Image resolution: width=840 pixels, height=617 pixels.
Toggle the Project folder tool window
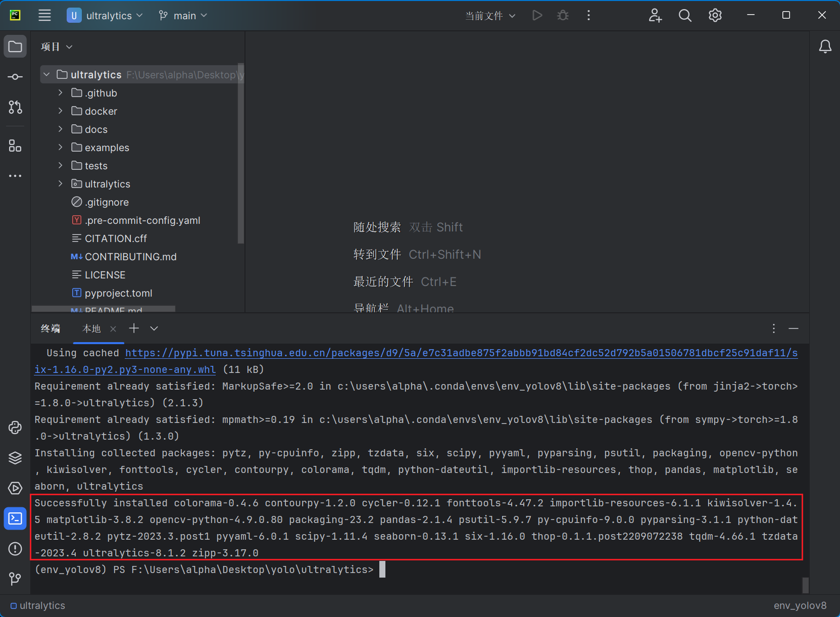pyautogui.click(x=15, y=46)
